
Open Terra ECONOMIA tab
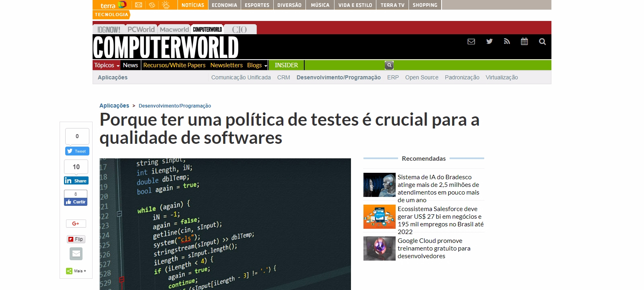pyautogui.click(x=224, y=5)
